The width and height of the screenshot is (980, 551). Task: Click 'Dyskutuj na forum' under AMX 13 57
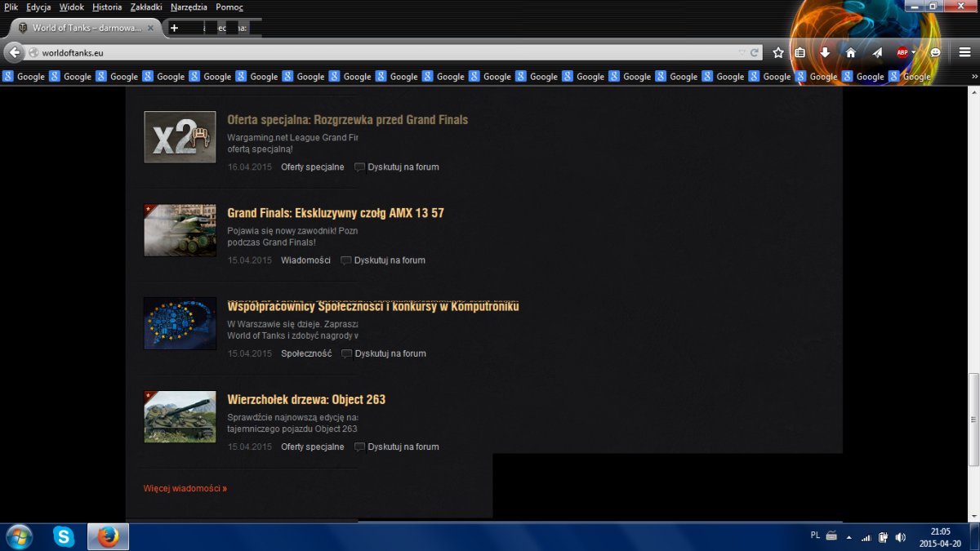coord(390,260)
